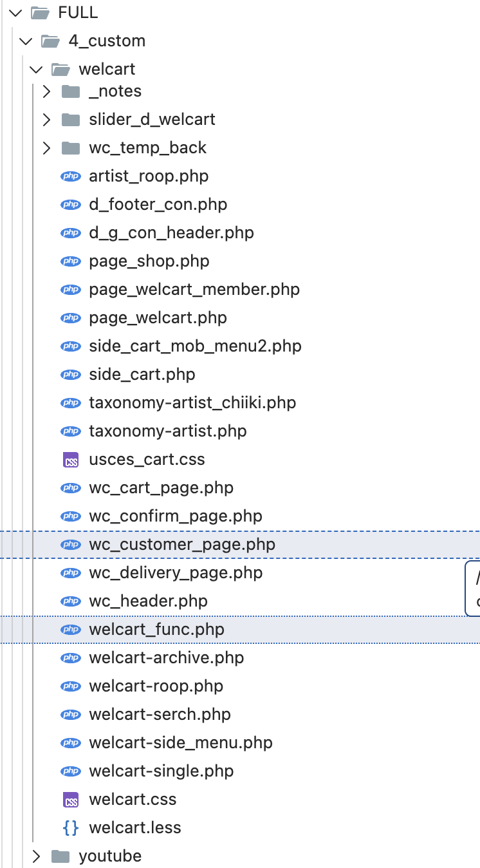The height and width of the screenshot is (868, 480).
Task: Expand the wc_temp_back folder chevron
Action: coord(46,147)
